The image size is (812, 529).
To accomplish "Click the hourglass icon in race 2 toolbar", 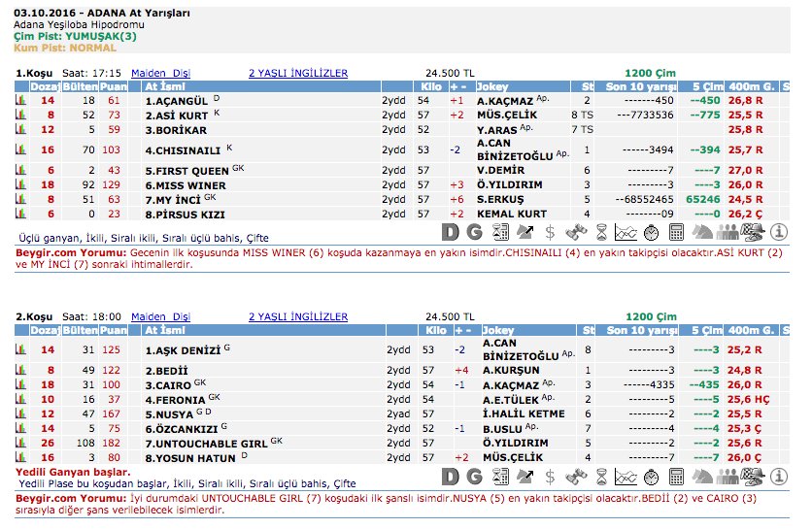I will (x=601, y=476).
